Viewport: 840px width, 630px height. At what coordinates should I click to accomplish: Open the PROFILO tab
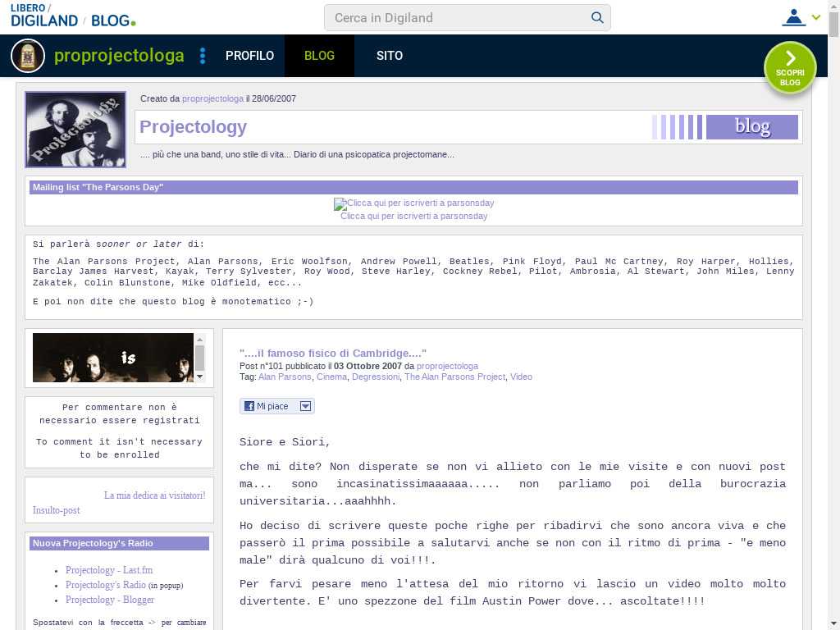point(249,56)
